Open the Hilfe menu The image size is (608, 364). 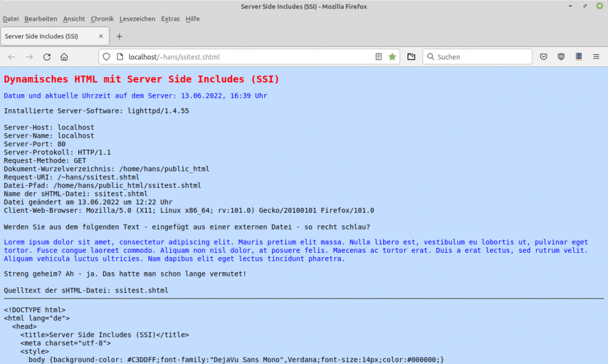coord(192,19)
